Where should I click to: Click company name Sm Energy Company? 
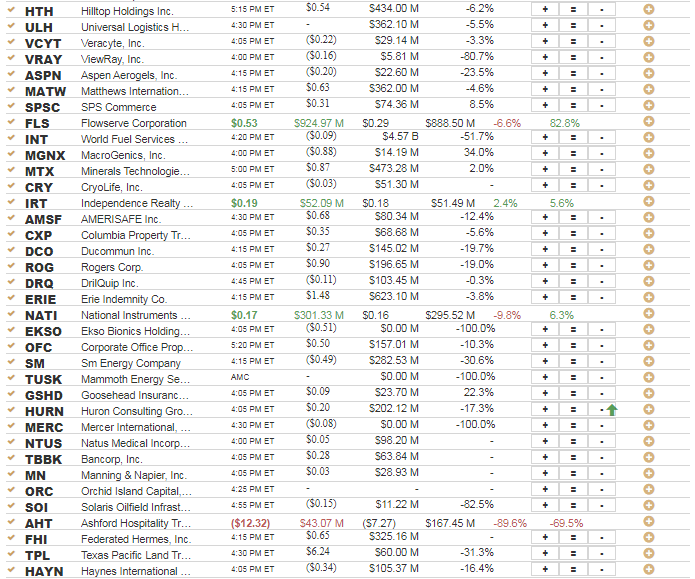click(131, 364)
